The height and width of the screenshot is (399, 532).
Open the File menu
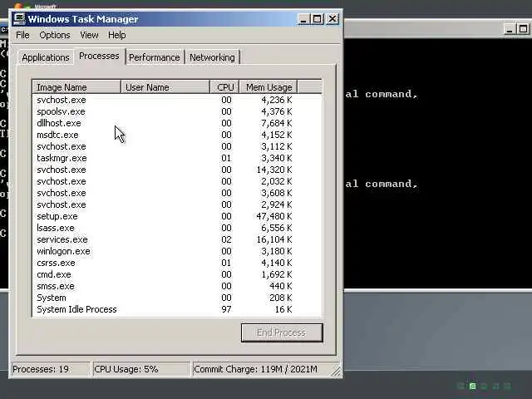click(22, 35)
